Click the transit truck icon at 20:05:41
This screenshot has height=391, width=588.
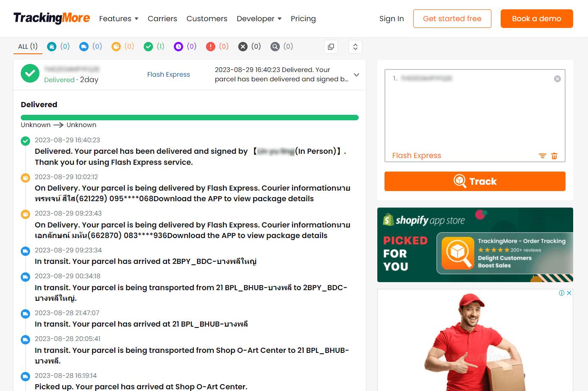point(25,339)
